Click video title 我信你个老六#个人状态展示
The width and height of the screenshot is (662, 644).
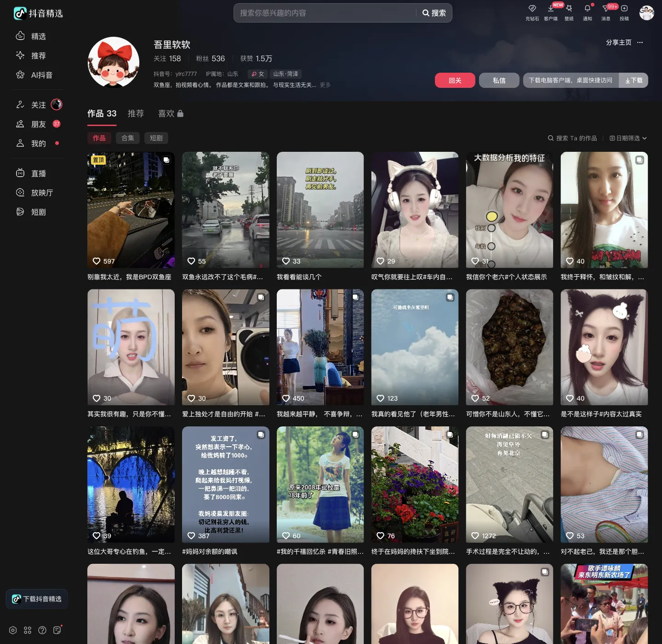(x=507, y=277)
